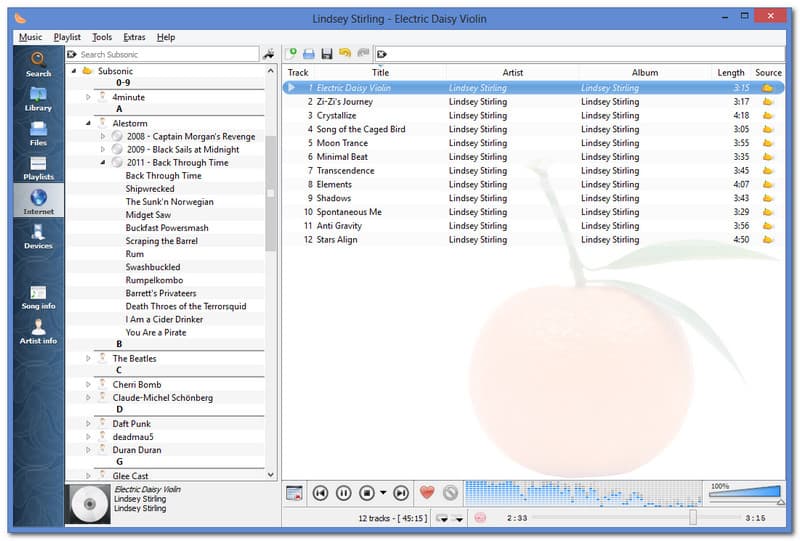Select the Anti Gravity playlist row

tap(533, 226)
